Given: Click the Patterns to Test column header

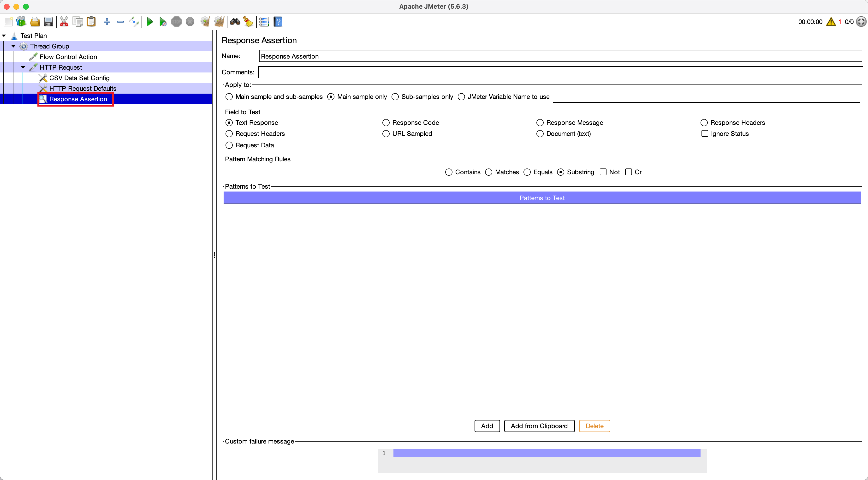Looking at the screenshot, I should (x=542, y=198).
